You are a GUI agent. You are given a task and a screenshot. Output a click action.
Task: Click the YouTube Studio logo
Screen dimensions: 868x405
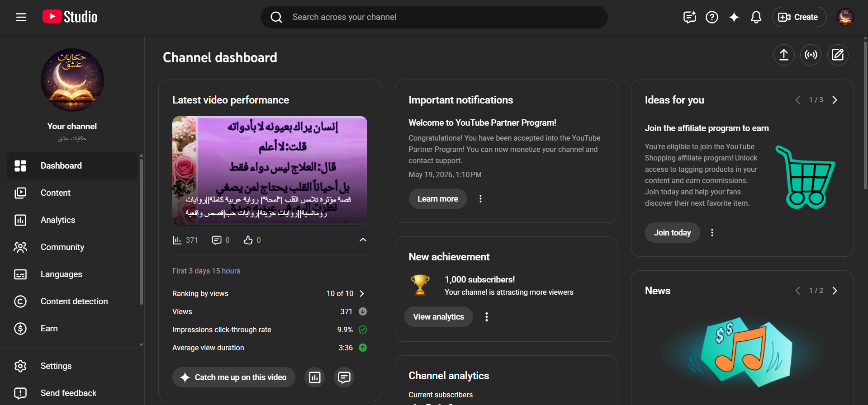(70, 17)
